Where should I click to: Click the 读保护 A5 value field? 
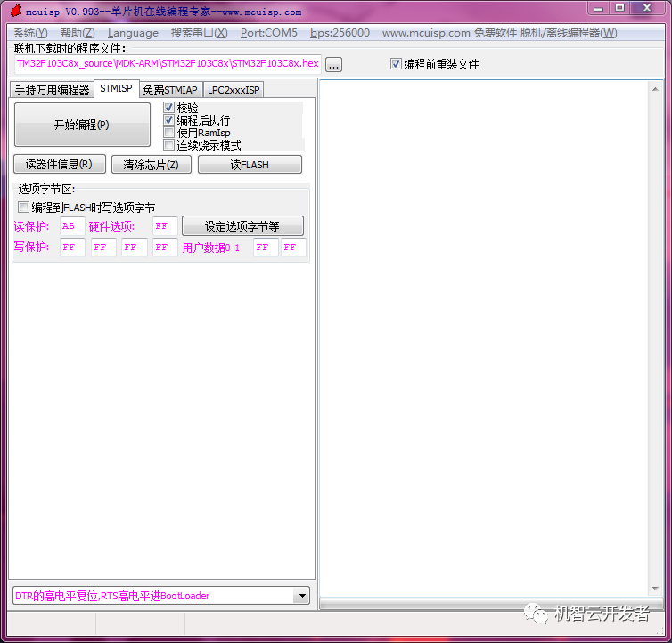tap(72, 225)
